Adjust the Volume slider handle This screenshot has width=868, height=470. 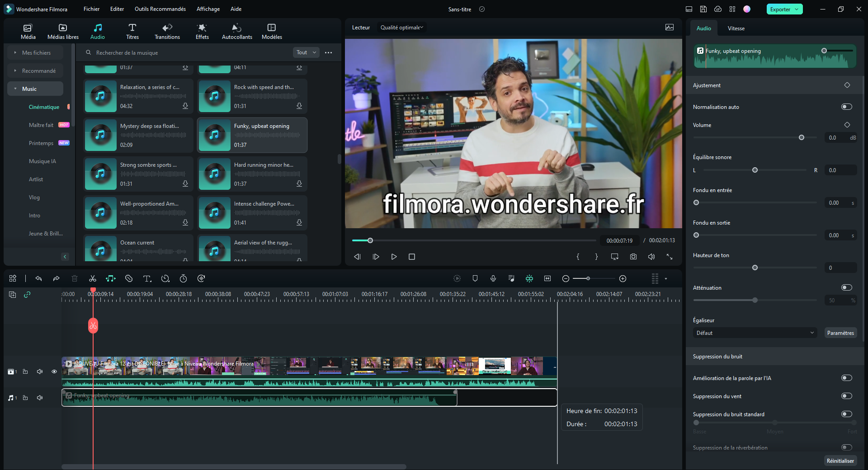(802, 137)
